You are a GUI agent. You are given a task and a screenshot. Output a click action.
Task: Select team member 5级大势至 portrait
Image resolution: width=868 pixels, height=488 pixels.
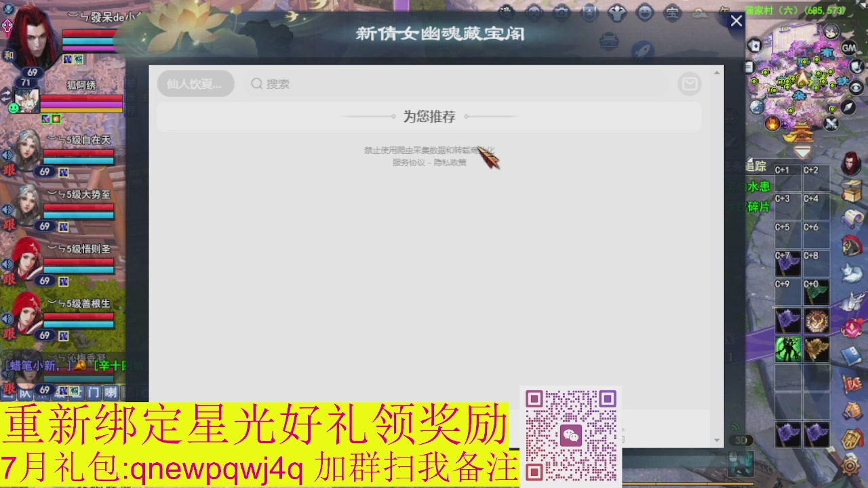point(27,203)
